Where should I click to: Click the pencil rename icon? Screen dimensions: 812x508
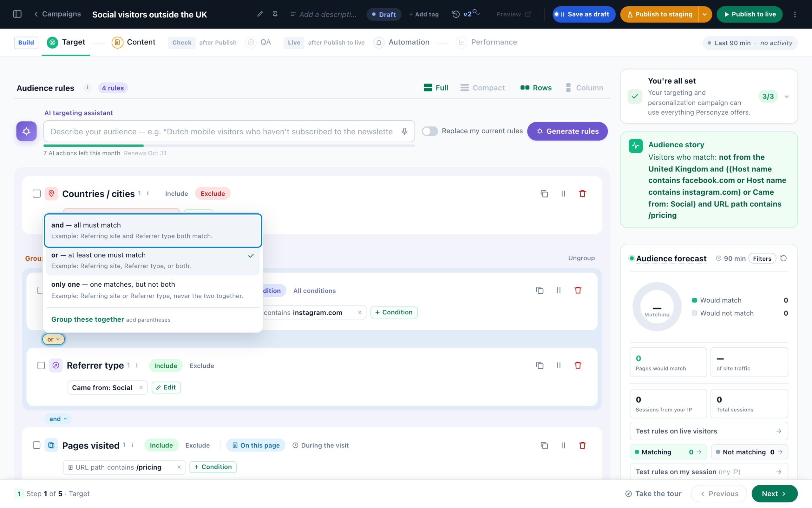coord(260,14)
